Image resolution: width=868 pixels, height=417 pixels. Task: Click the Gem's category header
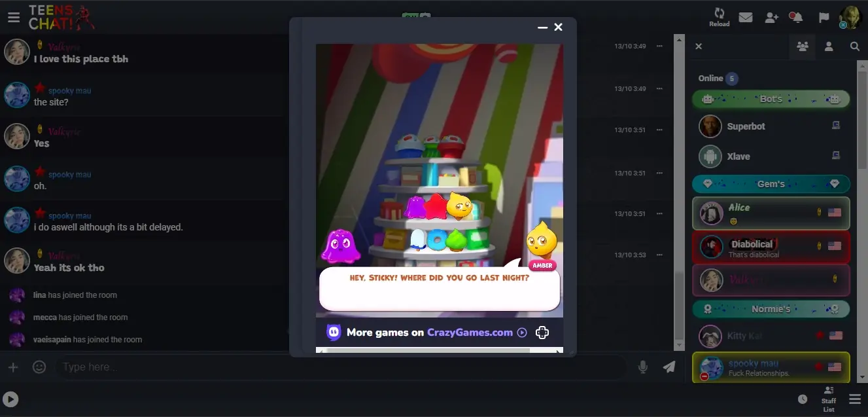[x=771, y=184]
